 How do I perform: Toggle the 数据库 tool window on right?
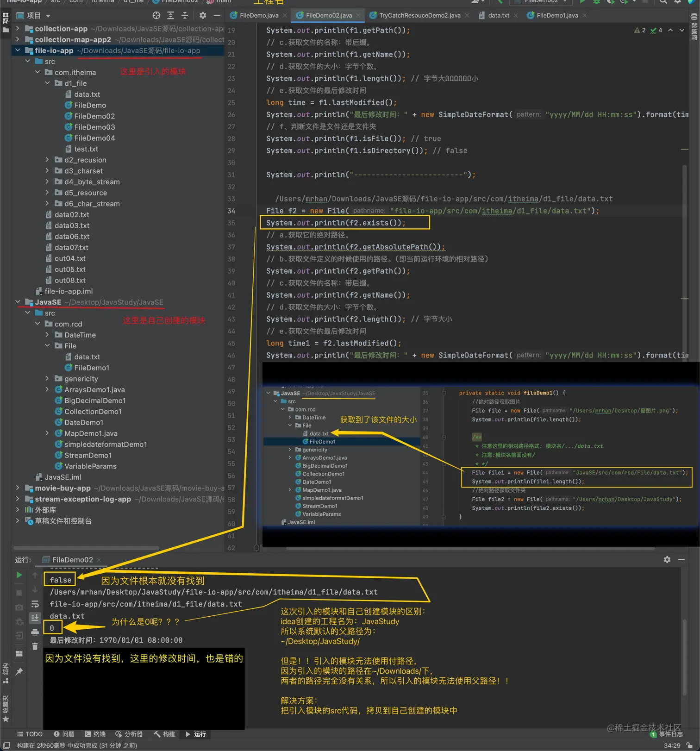694,27
